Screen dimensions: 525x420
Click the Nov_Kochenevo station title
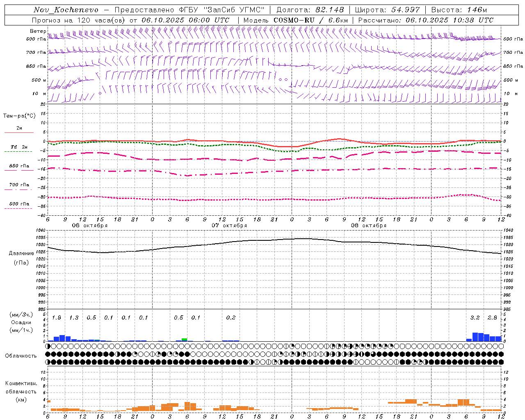[x=66, y=10]
